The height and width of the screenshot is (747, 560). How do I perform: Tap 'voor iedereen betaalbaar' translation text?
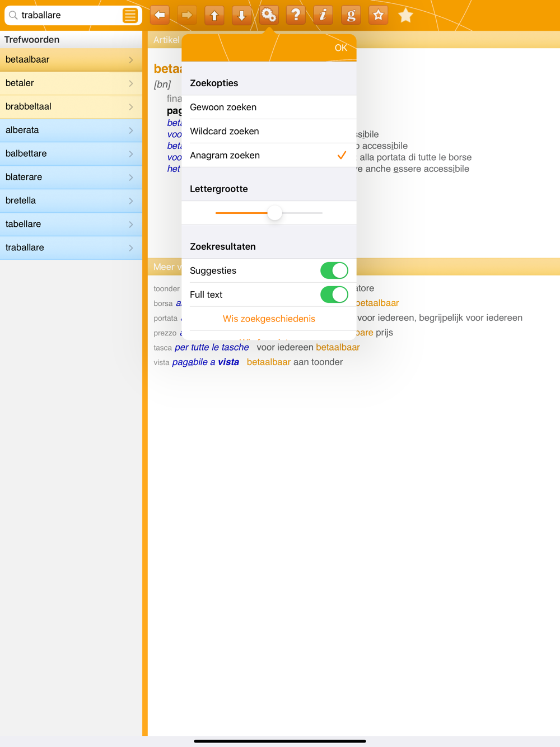308,347
